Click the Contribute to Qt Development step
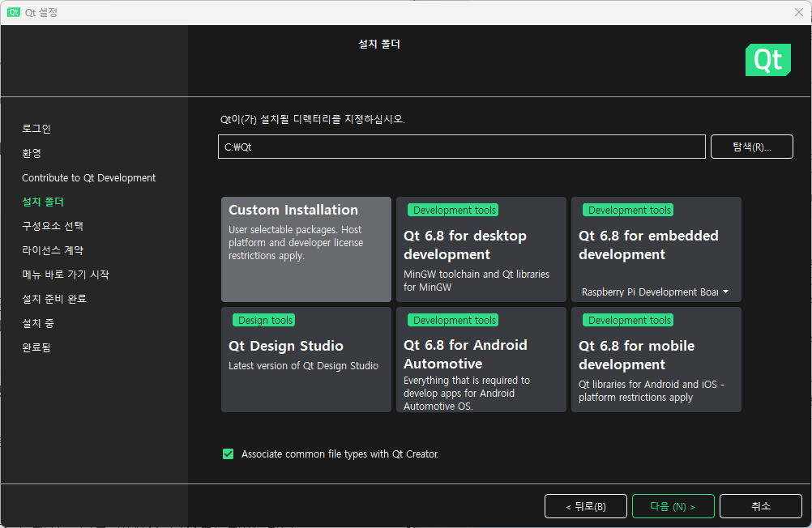Viewport: 812px width, 528px height. click(x=88, y=177)
